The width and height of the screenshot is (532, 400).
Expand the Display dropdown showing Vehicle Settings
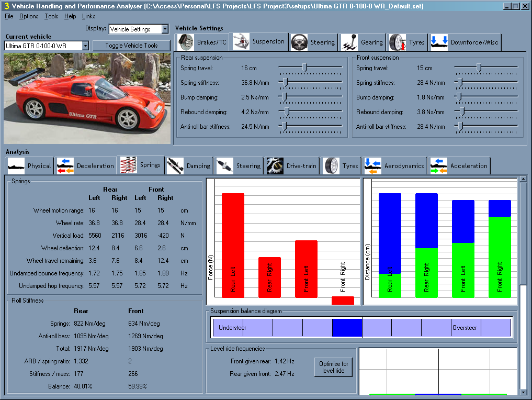pyautogui.click(x=165, y=29)
